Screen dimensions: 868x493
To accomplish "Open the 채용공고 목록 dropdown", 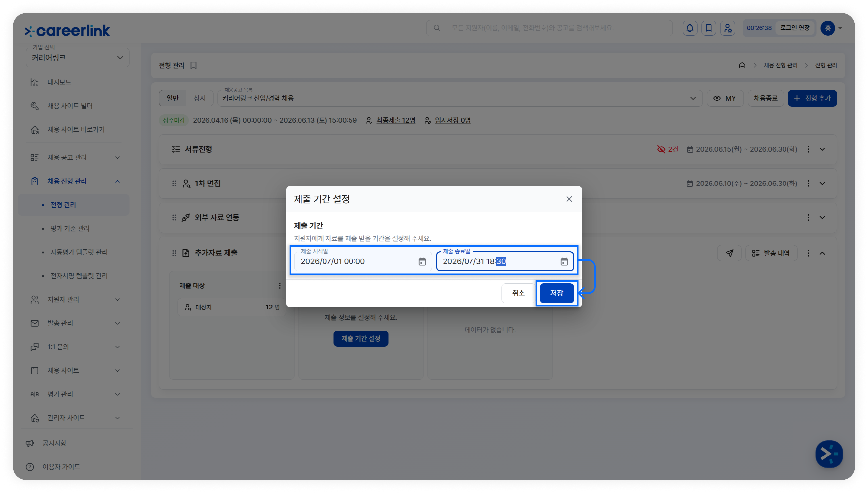I will (460, 98).
